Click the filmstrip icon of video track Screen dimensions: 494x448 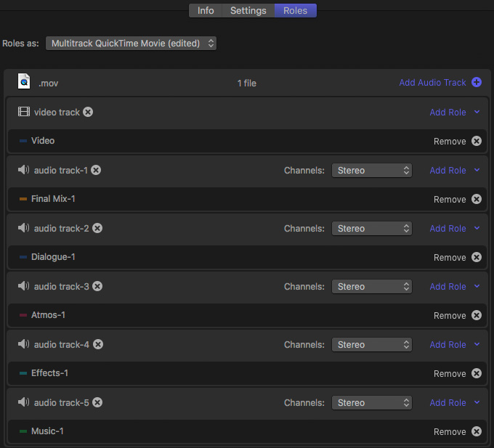(x=24, y=112)
